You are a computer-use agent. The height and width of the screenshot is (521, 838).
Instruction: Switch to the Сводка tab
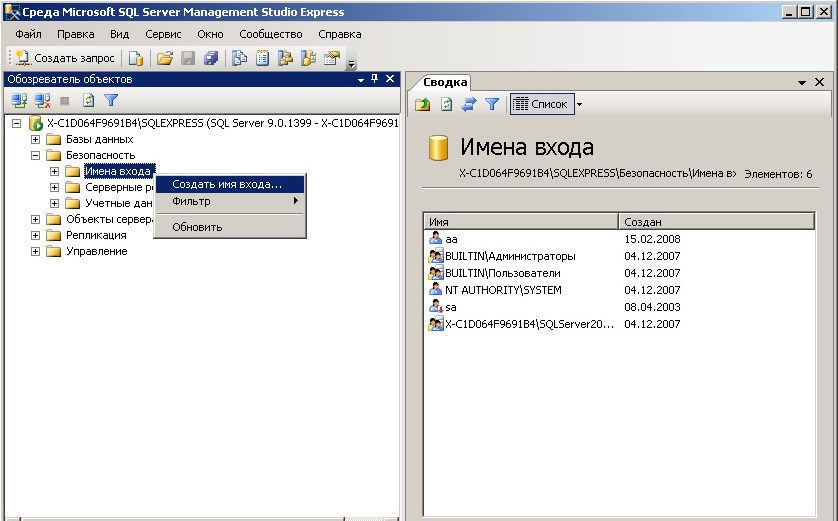tap(445, 82)
